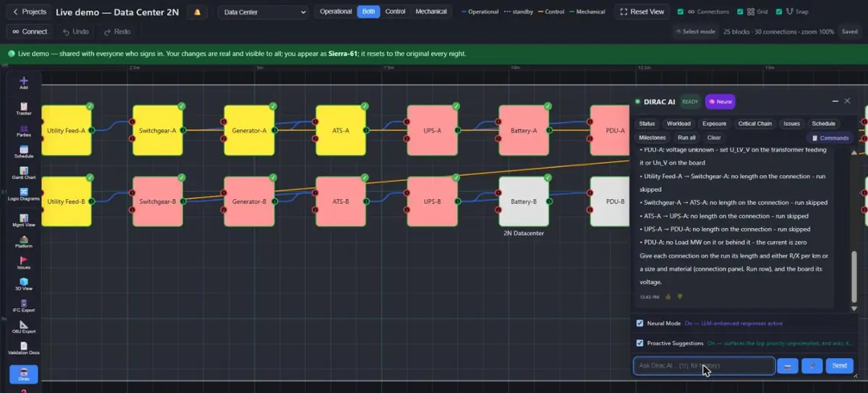Image resolution: width=868 pixels, height=393 pixels.
Task: Click the keyboard icon button beside chat input
Action: click(x=788, y=366)
